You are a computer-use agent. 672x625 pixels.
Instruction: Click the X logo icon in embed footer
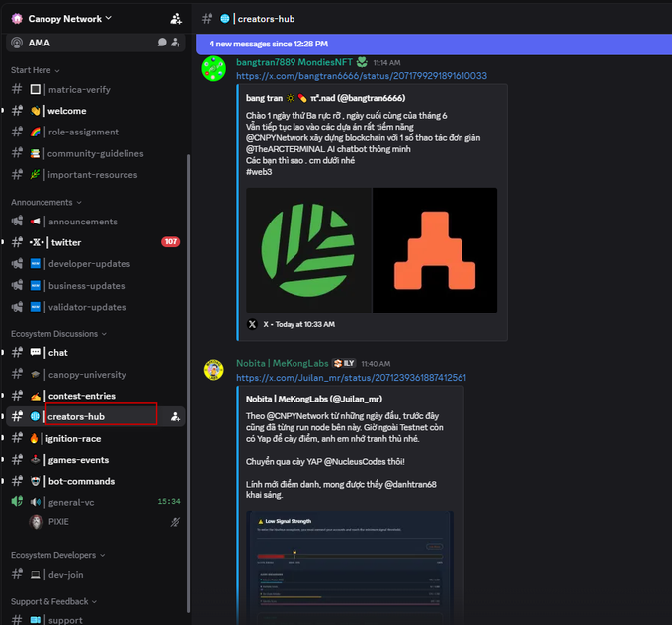[x=252, y=324]
